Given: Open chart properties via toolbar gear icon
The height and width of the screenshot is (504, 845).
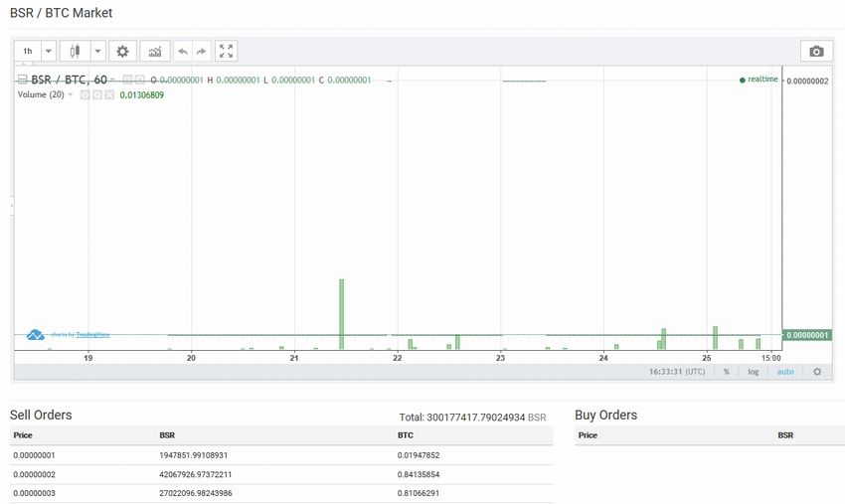Looking at the screenshot, I should click(x=123, y=52).
